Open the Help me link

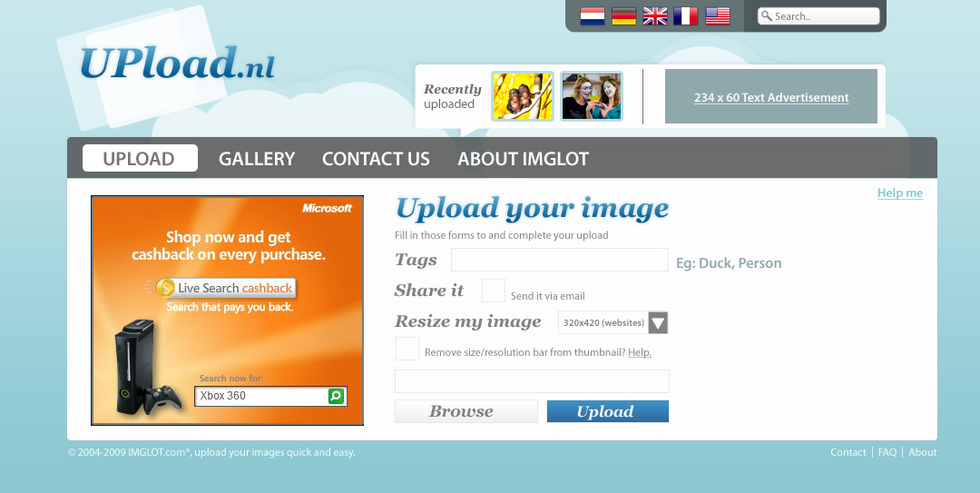pos(900,192)
